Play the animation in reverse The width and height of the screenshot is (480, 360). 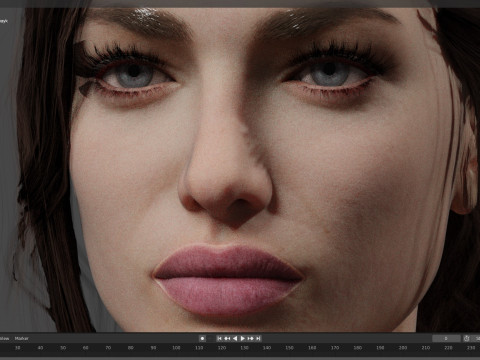point(235,338)
